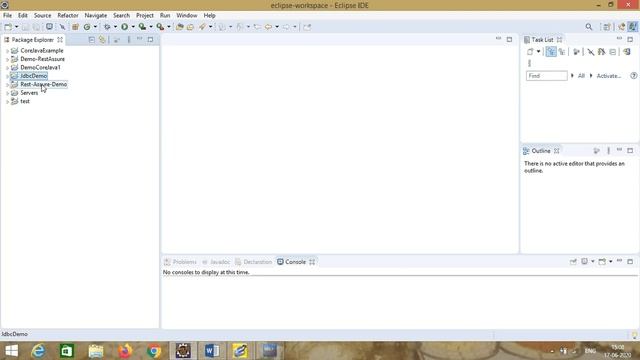This screenshot has height=360, width=640.
Task: Click the Debug bug icon
Action: 107,27
